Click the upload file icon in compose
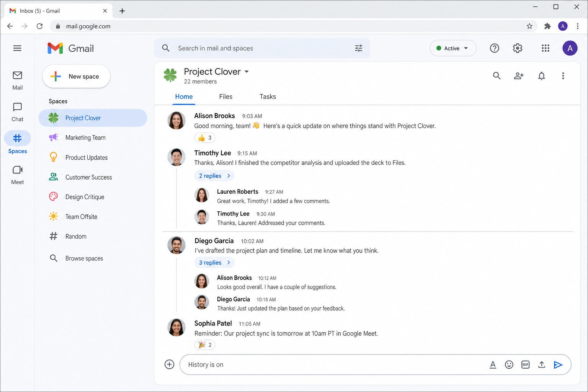This screenshot has height=392, width=588. [x=541, y=365]
